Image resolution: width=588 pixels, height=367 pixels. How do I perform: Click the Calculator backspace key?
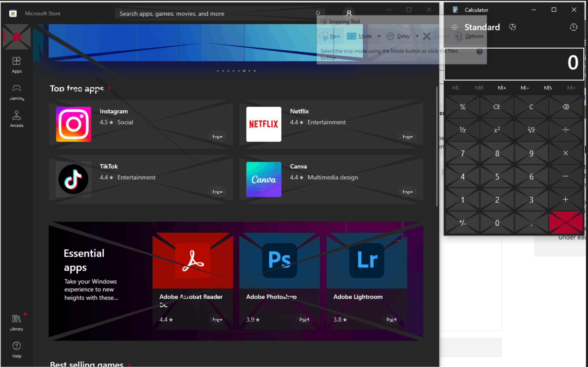point(566,107)
